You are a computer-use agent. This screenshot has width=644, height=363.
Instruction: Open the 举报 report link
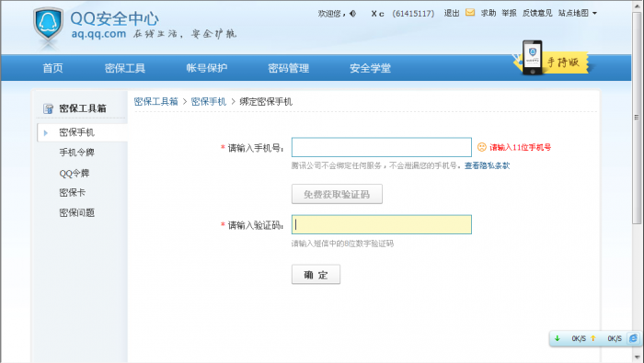[509, 13]
